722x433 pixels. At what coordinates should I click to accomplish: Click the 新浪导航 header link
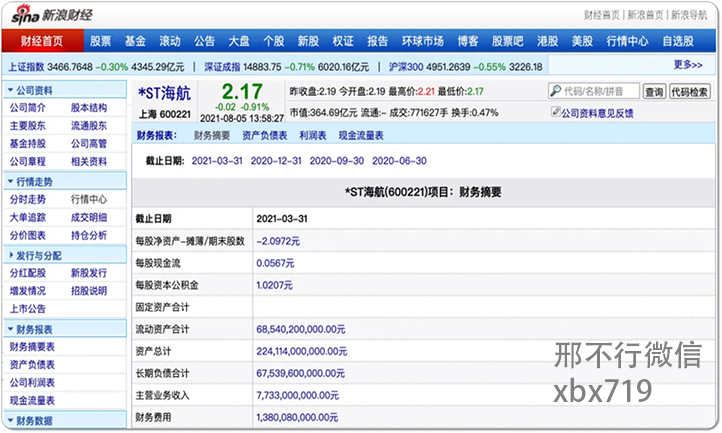[x=689, y=15]
